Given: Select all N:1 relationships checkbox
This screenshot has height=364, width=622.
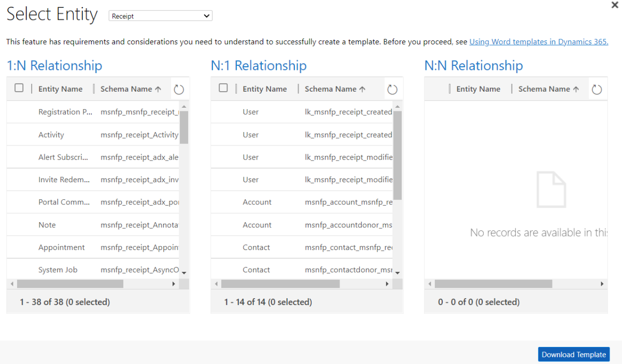Looking at the screenshot, I should (x=223, y=88).
